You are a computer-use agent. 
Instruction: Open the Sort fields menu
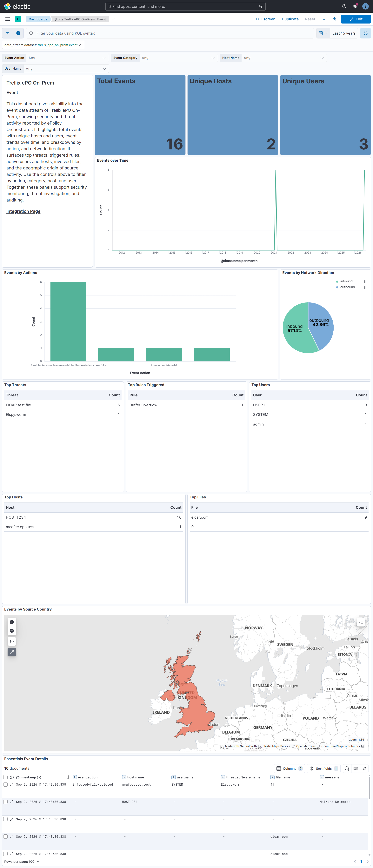323,769
